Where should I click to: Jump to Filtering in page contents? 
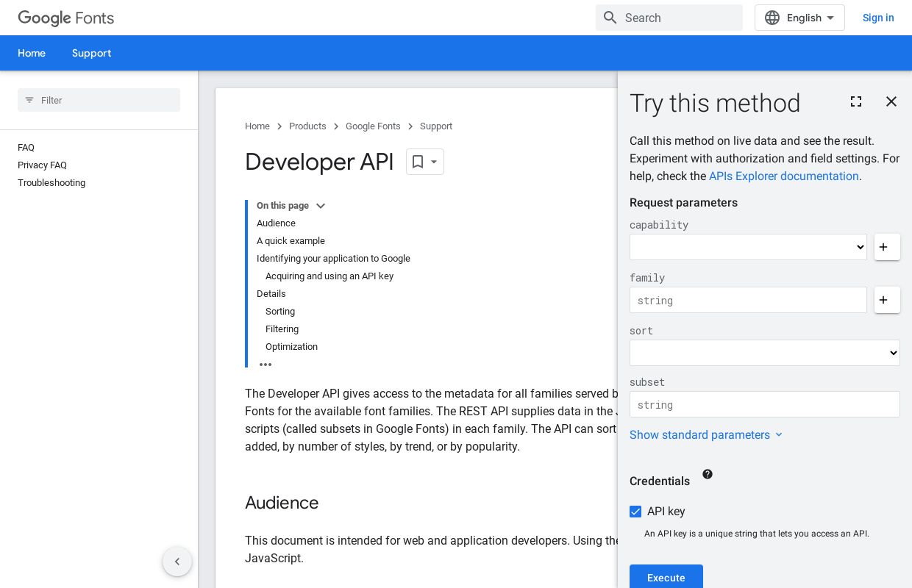[x=282, y=329]
